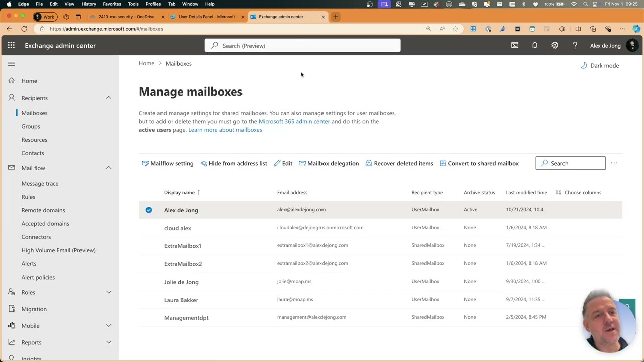Expand the Reports section
The height and width of the screenshot is (362, 644).
109,342
